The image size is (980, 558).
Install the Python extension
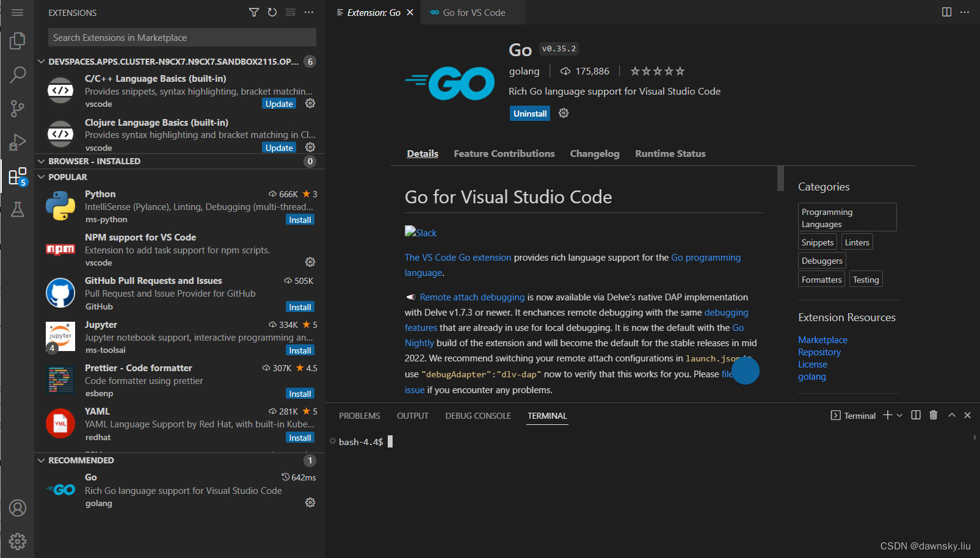click(300, 220)
